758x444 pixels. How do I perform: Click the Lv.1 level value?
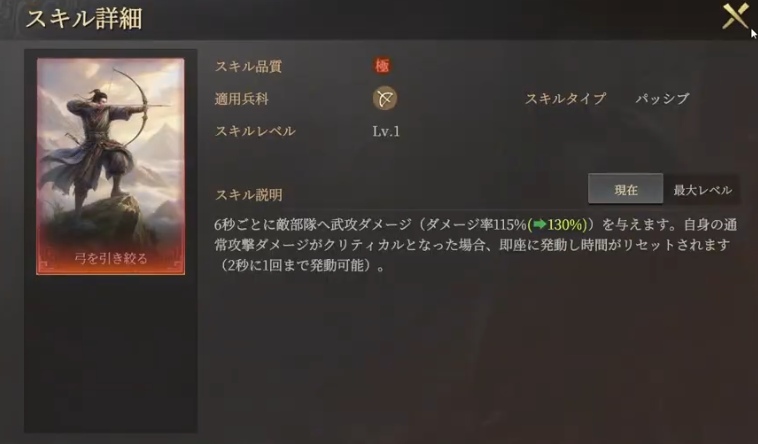click(386, 132)
